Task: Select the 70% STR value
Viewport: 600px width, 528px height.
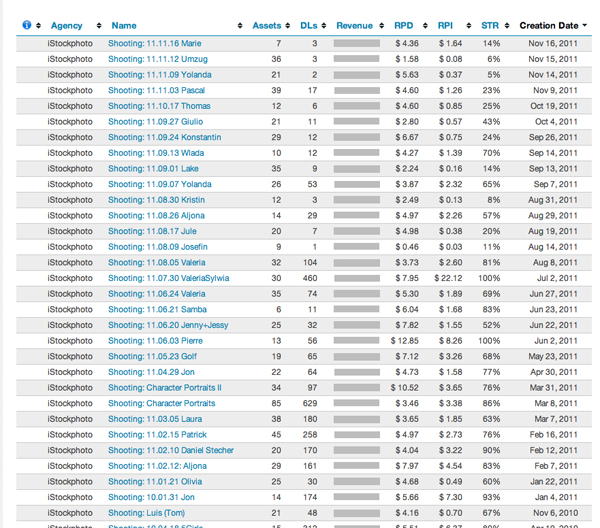Action: point(491,153)
